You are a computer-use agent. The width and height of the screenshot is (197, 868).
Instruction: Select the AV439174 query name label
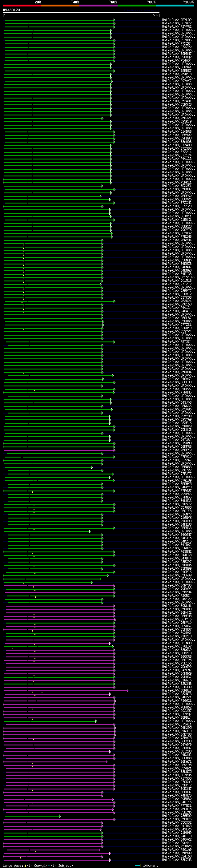(11, 10)
